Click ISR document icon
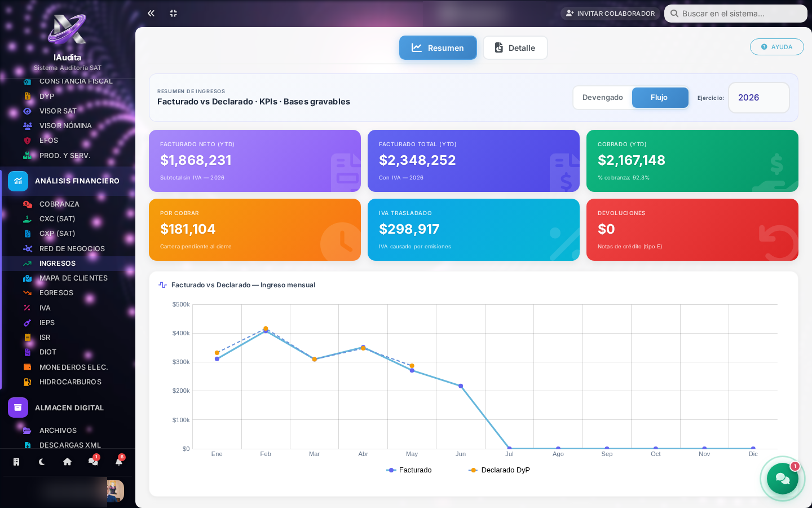Screen dimensions: 812x508 coord(27,338)
